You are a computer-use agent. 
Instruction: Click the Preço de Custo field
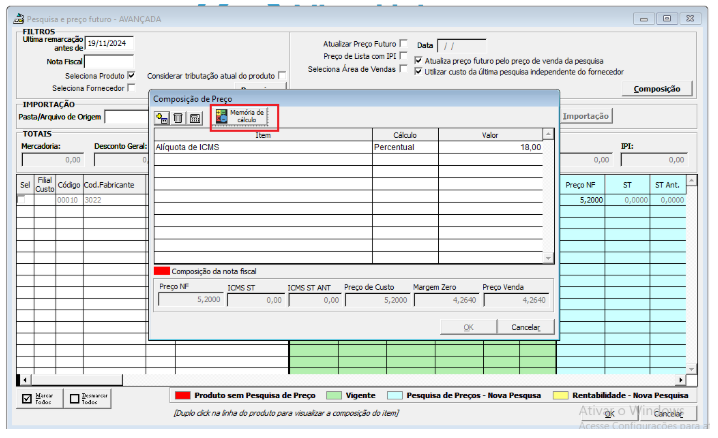(377, 300)
